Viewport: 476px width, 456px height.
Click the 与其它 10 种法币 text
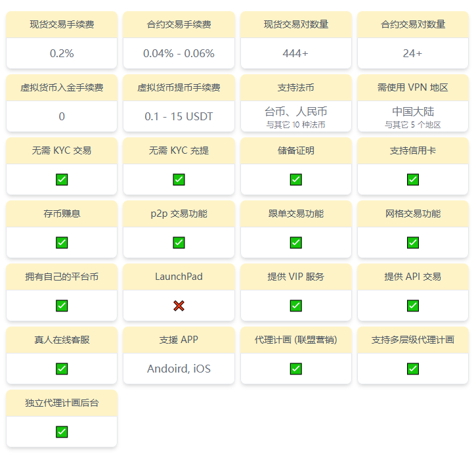(295, 125)
